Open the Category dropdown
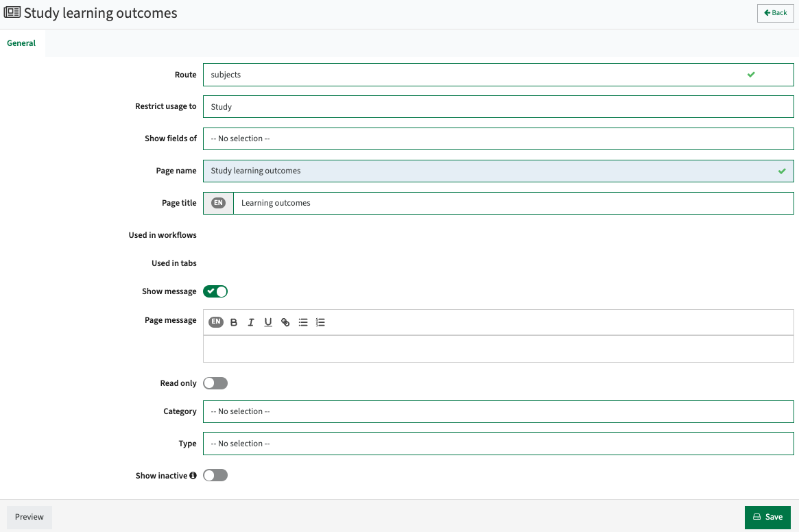Image resolution: width=799 pixels, height=532 pixels. pos(499,411)
